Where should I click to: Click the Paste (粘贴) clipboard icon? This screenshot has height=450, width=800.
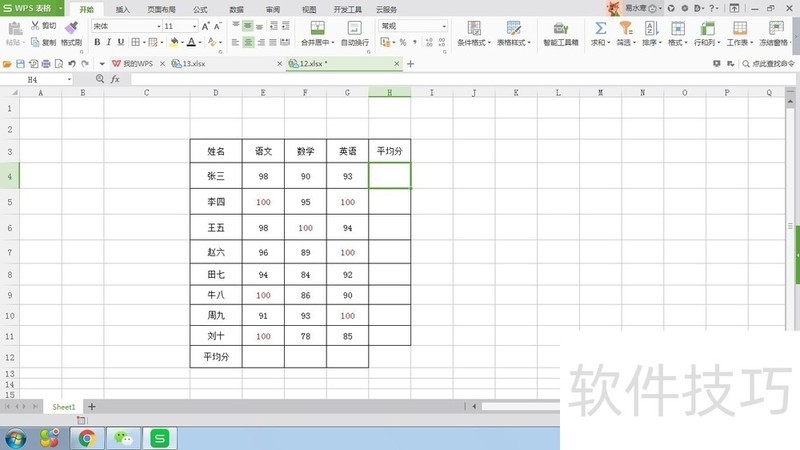click(x=15, y=29)
